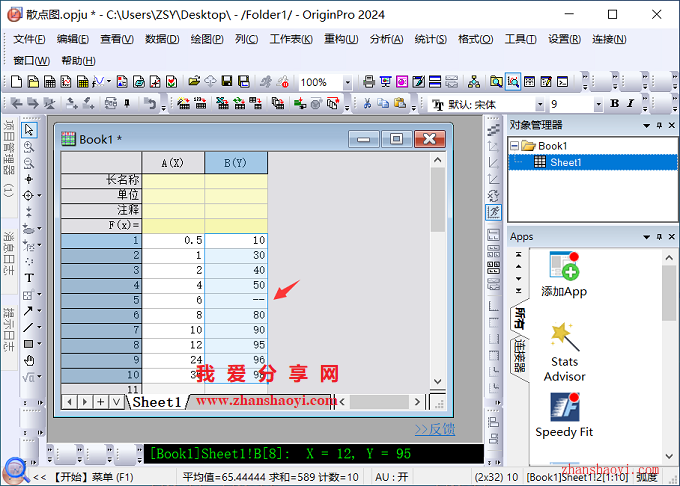Click the Cut scissors icon
The width and height of the screenshot is (680, 486).
(x=367, y=104)
